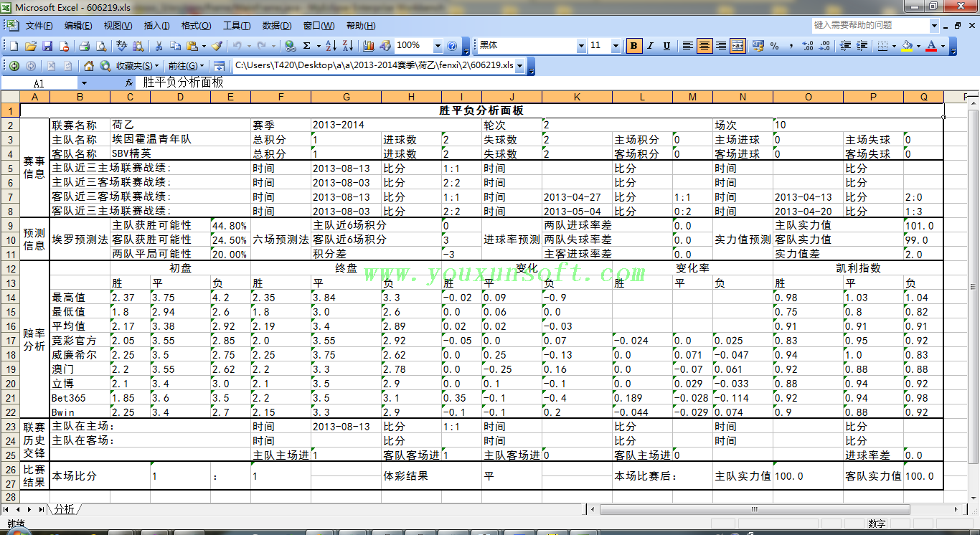This screenshot has height=535, width=980.
Task: Apply currency style format
Action: coord(758,46)
